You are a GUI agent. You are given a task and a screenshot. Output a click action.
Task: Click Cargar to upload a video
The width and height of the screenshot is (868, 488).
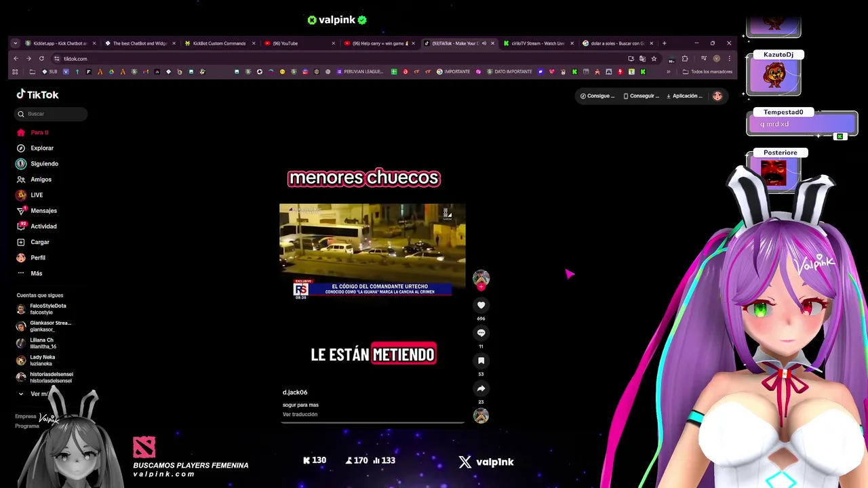[x=34, y=242]
